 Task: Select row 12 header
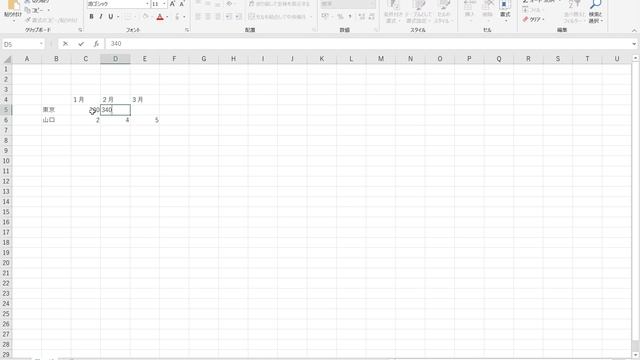point(6,181)
